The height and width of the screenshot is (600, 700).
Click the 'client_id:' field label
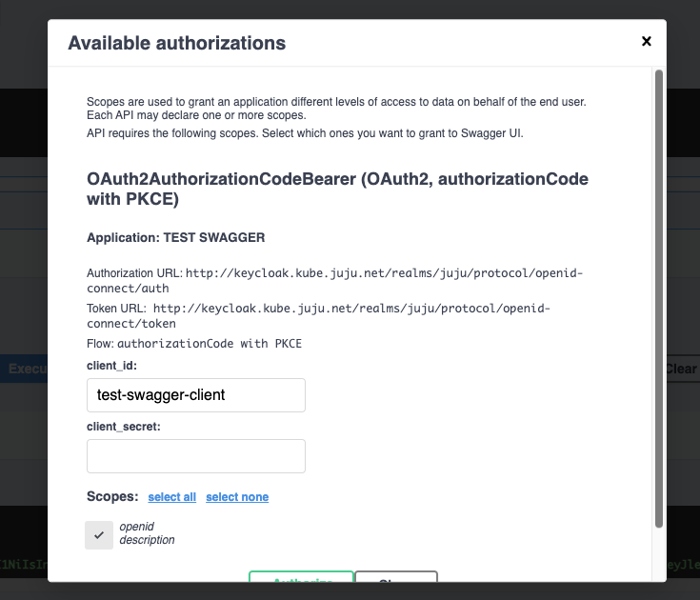pyautogui.click(x=111, y=366)
